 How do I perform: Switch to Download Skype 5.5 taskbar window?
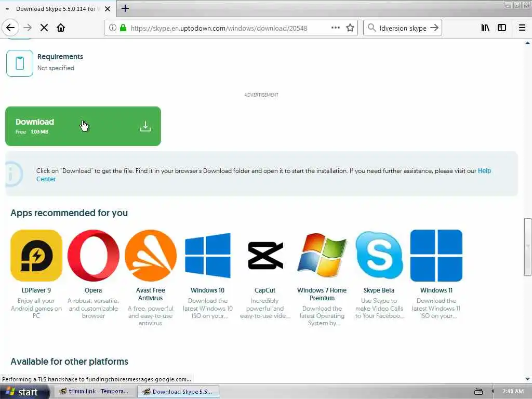tap(179, 392)
